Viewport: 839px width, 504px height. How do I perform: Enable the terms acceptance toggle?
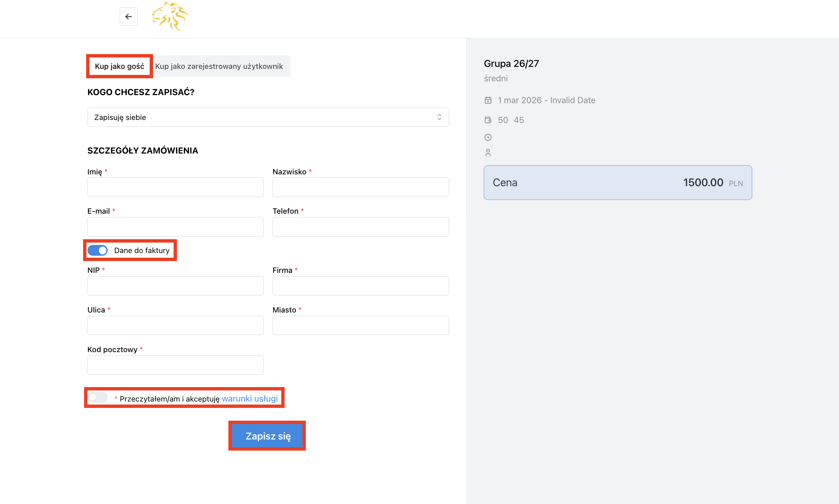[98, 397]
